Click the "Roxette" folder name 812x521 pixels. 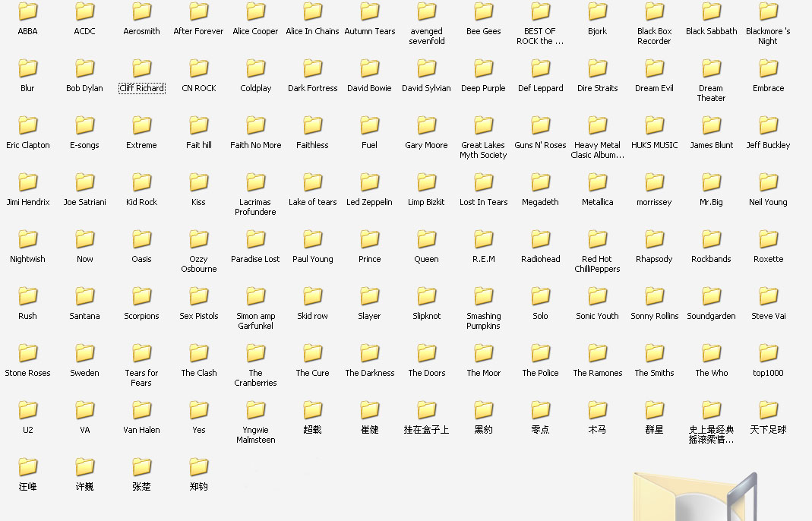point(769,259)
